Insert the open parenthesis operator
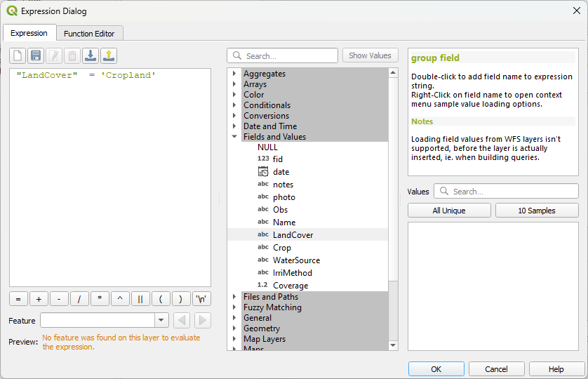The width and height of the screenshot is (588, 379). pos(161,299)
